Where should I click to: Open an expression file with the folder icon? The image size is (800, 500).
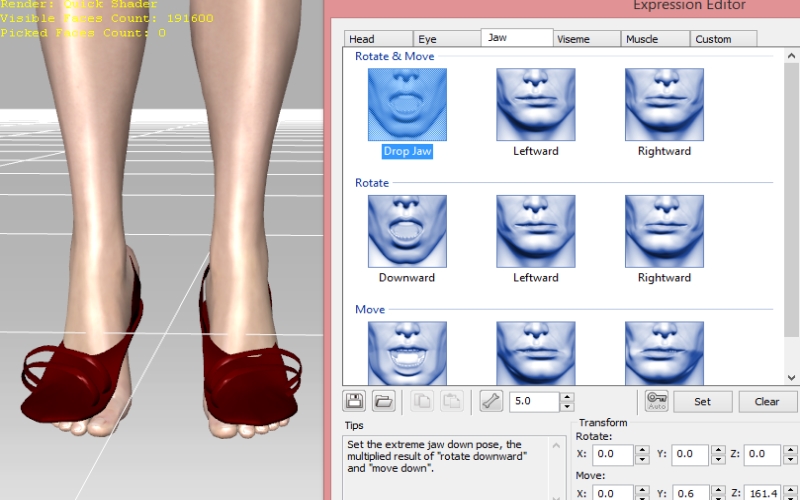coord(383,401)
